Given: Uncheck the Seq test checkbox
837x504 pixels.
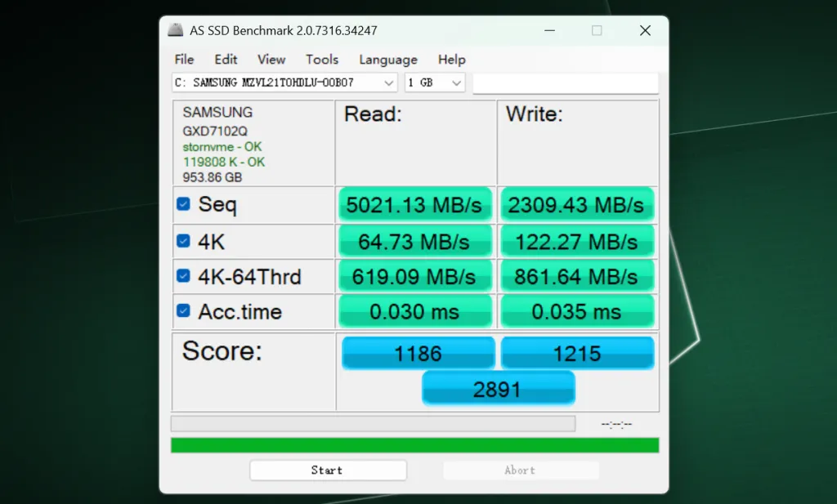Looking at the screenshot, I should point(184,204).
